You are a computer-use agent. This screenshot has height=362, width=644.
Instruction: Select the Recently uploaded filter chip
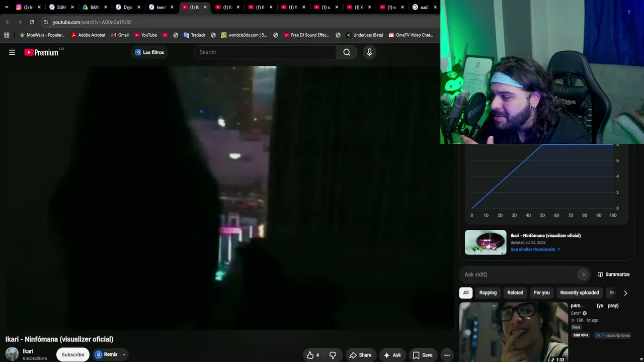pyautogui.click(x=580, y=293)
